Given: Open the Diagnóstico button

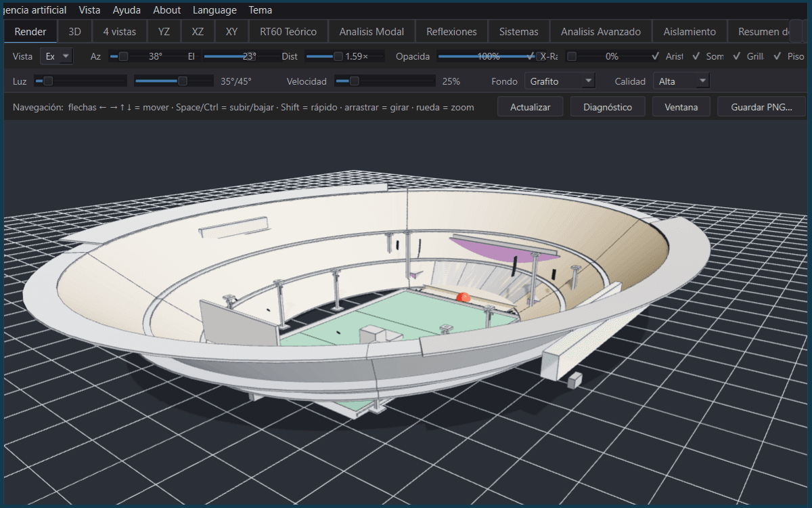Looking at the screenshot, I should click(608, 107).
